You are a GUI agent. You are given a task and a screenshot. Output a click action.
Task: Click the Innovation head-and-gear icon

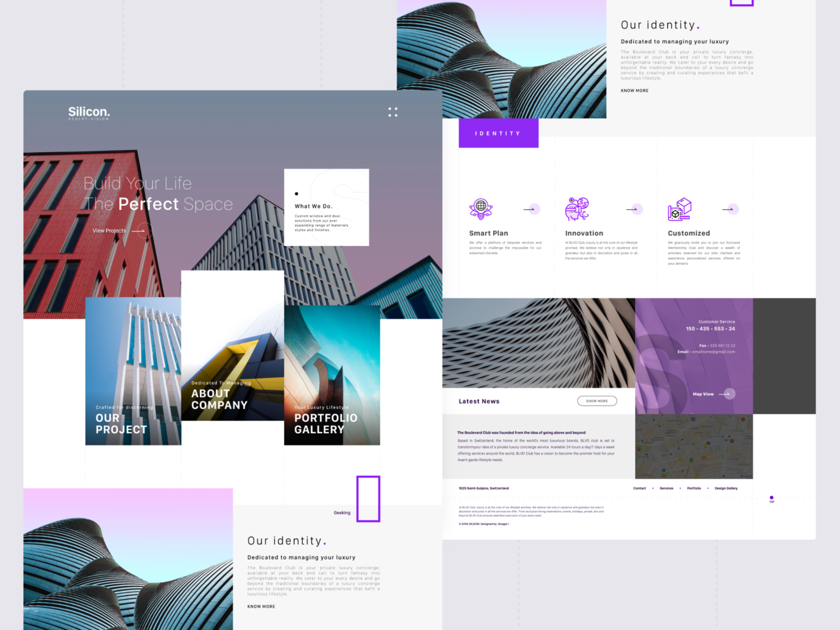coord(576,209)
